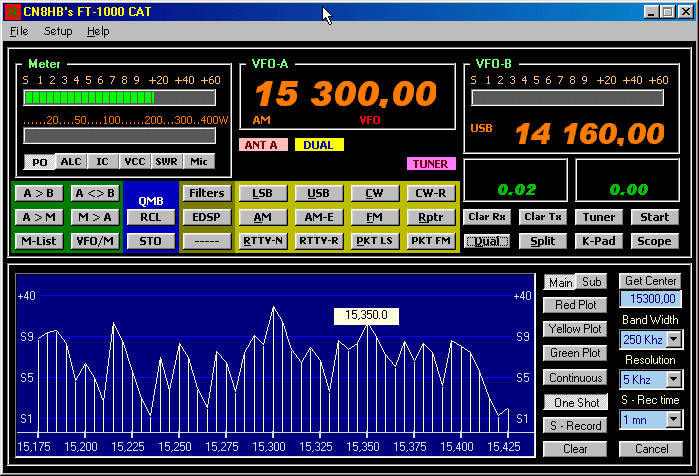Image resolution: width=699 pixels, height=476 pixels.
Task: Click the Get Center button
Action: click(650, 282)
